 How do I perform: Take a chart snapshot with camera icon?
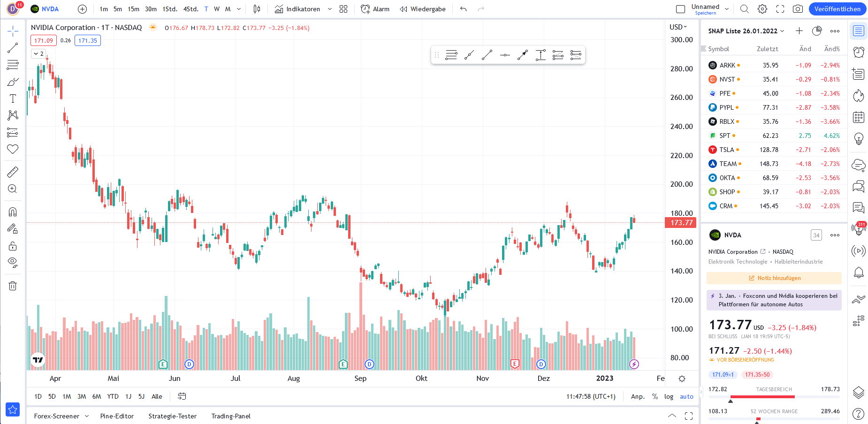pyautogui.click(x=798, y=9)
